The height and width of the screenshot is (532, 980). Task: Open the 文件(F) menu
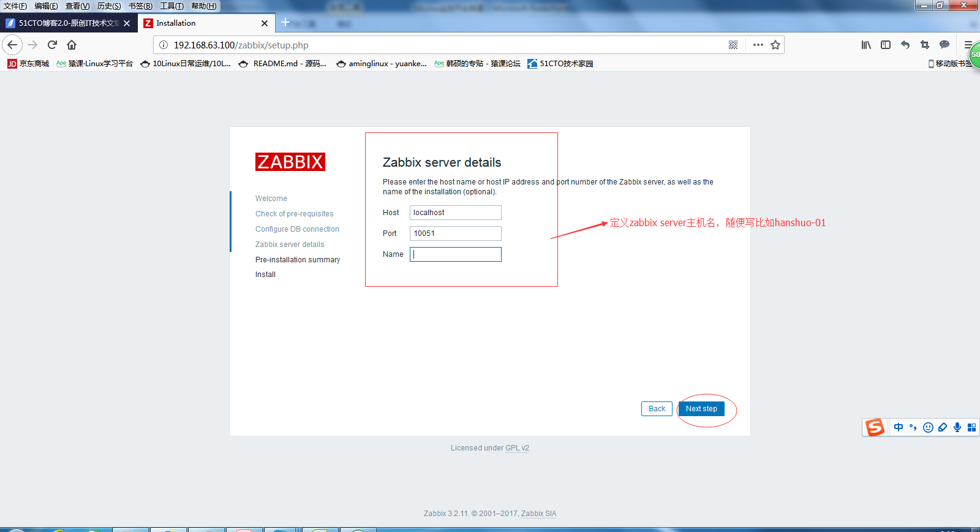point(15,6)
